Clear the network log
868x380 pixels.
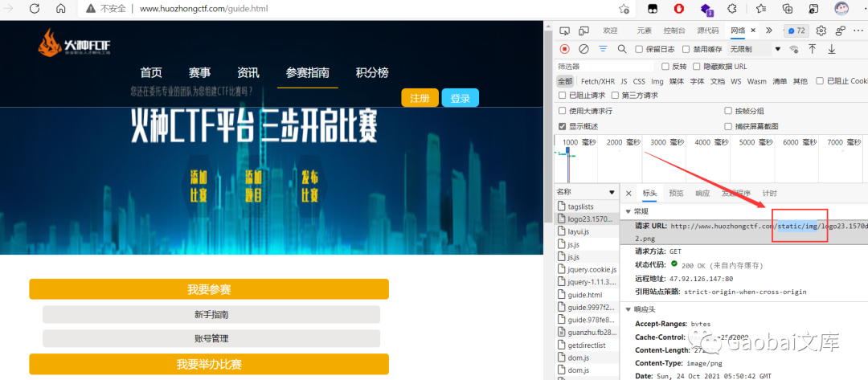[583, 49]
